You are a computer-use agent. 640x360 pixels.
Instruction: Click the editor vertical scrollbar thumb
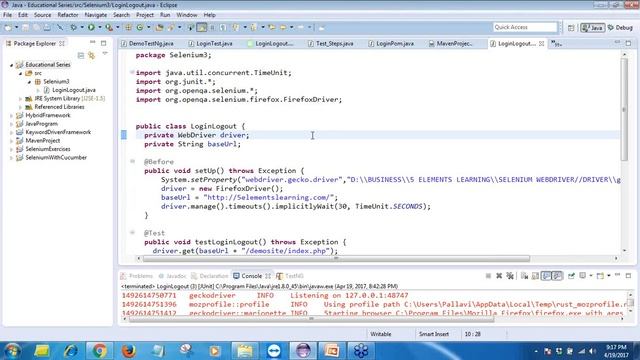[624, 110]
